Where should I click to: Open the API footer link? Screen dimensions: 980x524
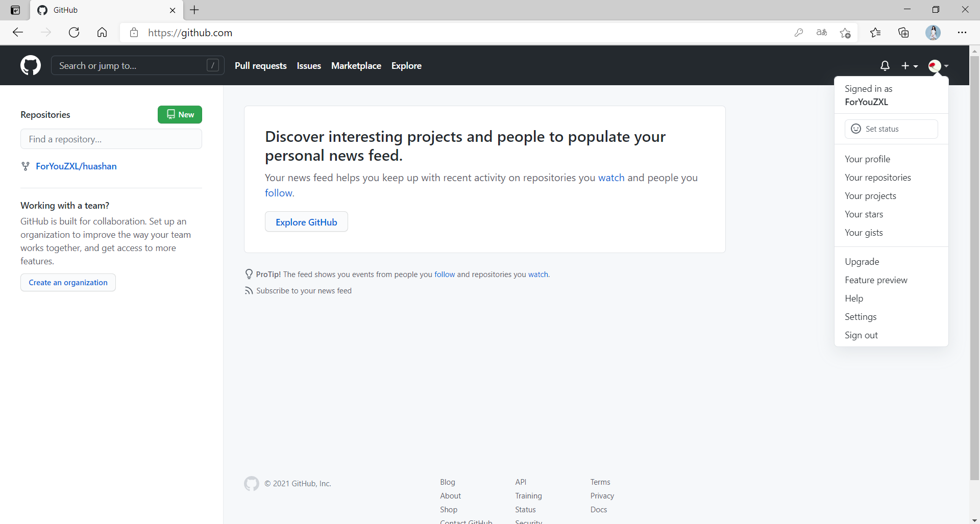click(521, 482)
